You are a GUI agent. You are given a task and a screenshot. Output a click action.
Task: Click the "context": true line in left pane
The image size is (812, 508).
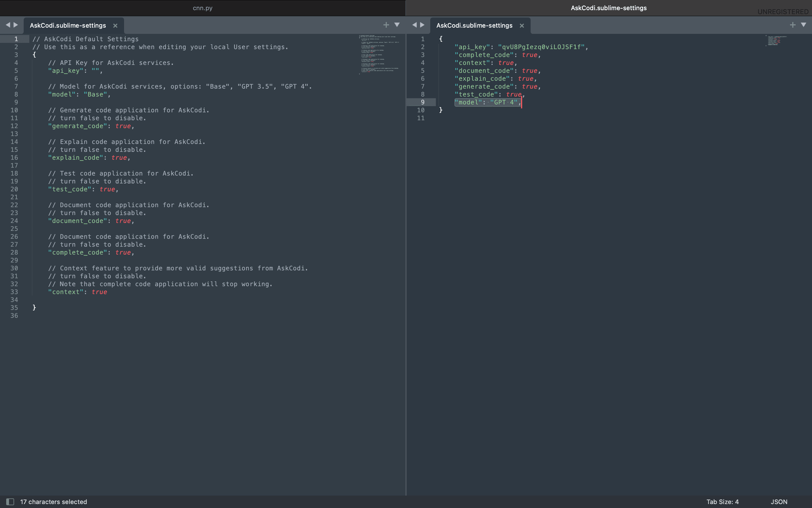78,292
